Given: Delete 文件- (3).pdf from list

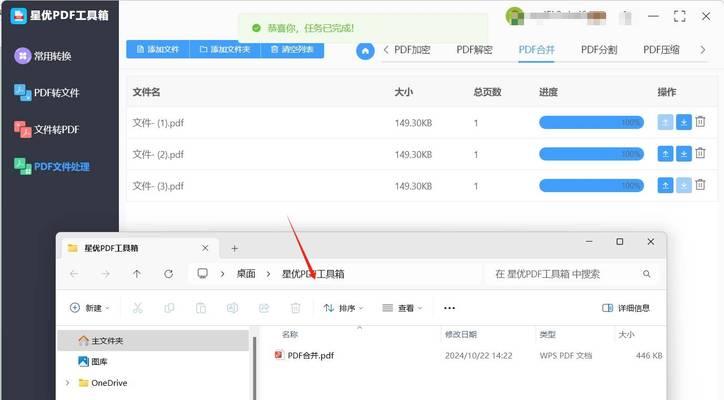Looking at the screenshot, I should click(x=700, y=185).
